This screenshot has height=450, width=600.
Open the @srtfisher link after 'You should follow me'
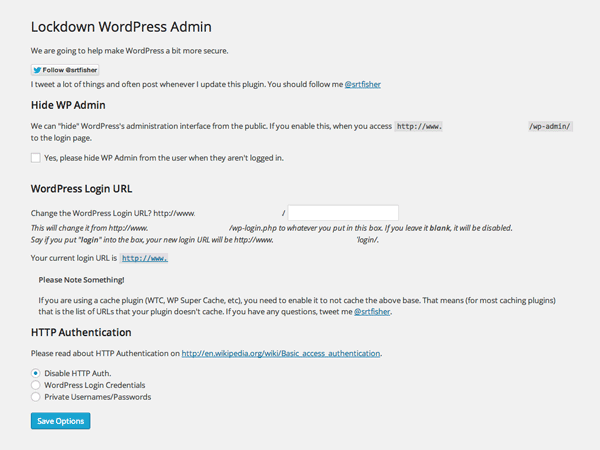point(362,84)
